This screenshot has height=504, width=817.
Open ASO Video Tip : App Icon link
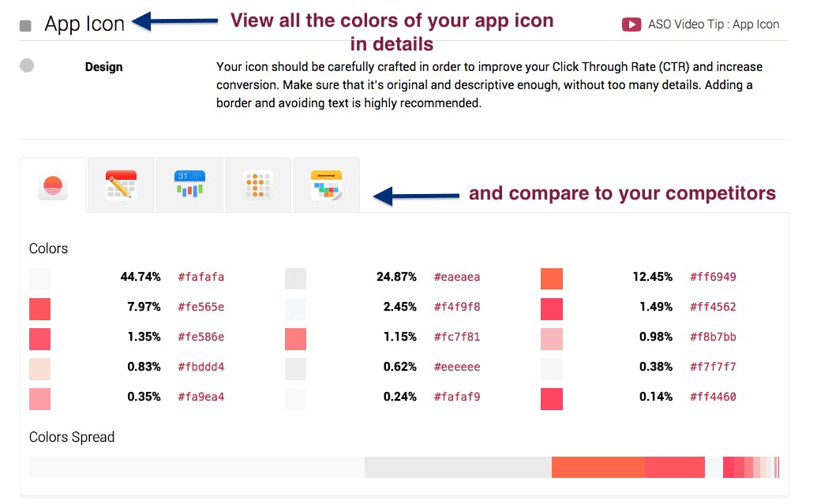pyautogui.click(x=713, y=24)
